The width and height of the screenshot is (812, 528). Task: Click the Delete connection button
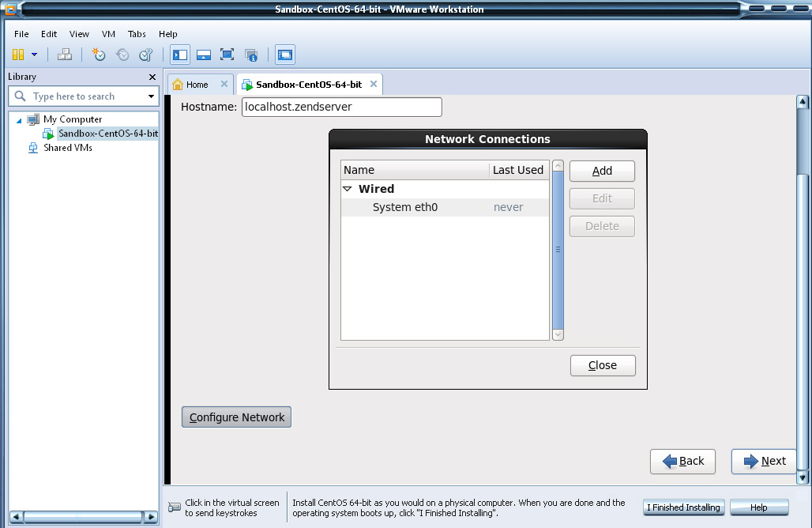point(602,226)
